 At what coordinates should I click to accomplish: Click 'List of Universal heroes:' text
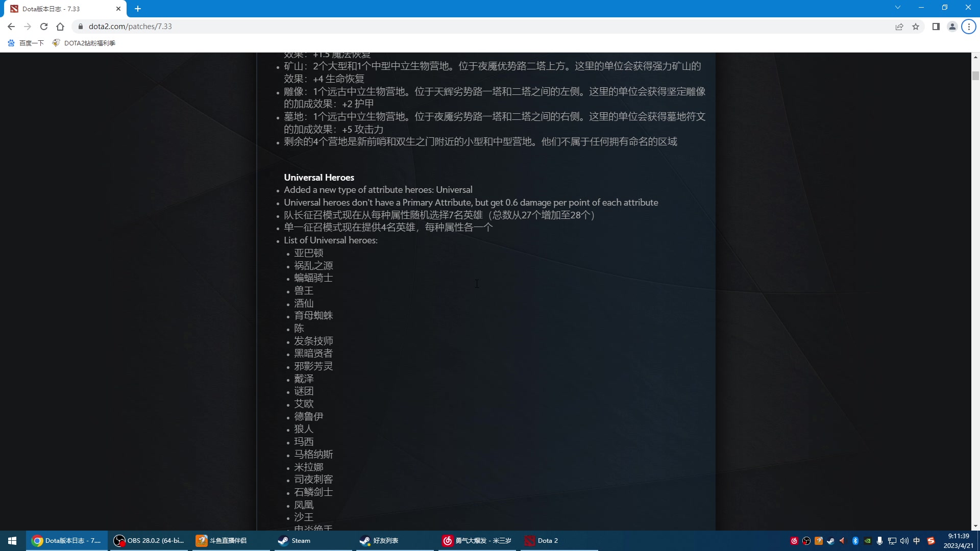pos(331,240)
